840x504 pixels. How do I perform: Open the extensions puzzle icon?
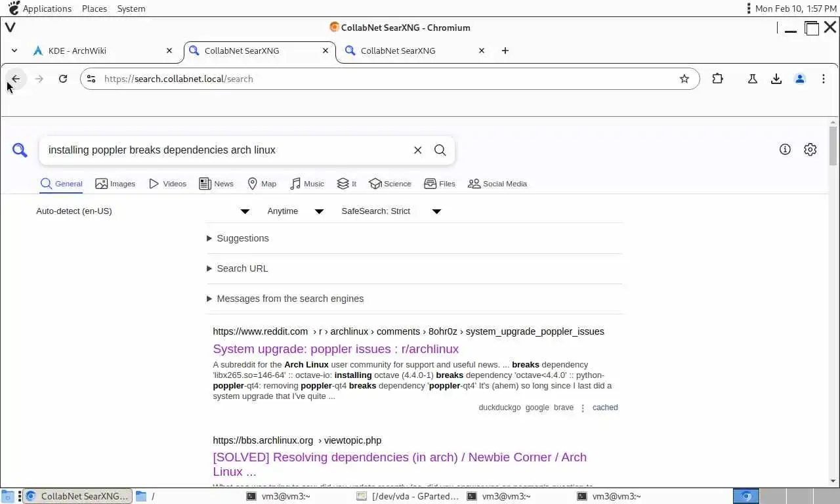point(717,79)
